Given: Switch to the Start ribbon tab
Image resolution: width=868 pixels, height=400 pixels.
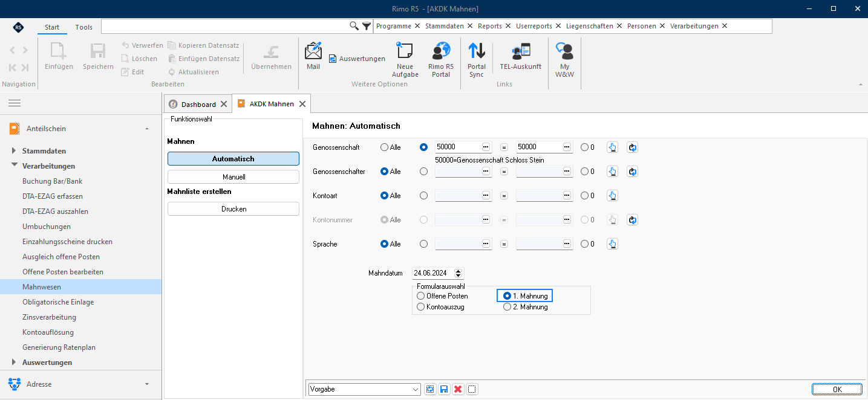Looking at the screenshot, I should [x=52, y=27].
